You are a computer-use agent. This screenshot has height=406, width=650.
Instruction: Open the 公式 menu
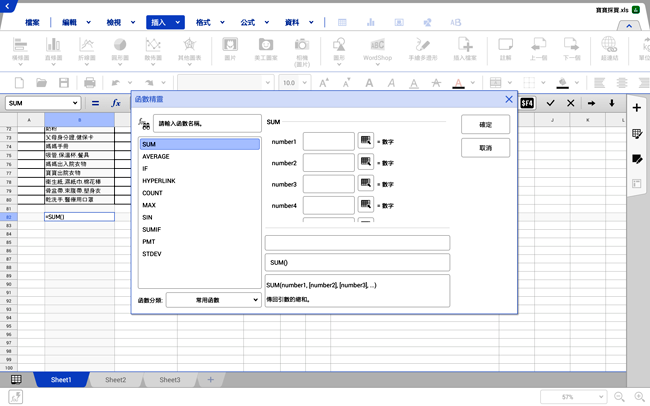click(x=254, y=22)
